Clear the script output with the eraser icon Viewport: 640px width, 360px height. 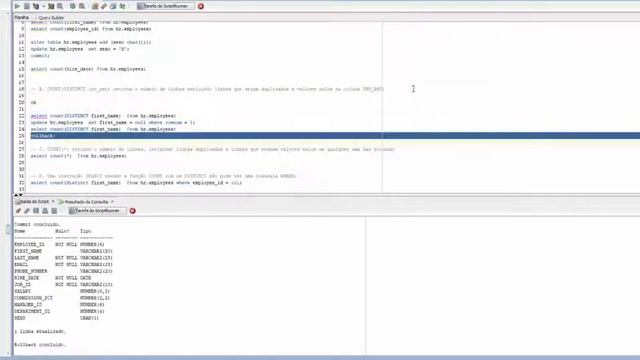(x=27, y=211)
